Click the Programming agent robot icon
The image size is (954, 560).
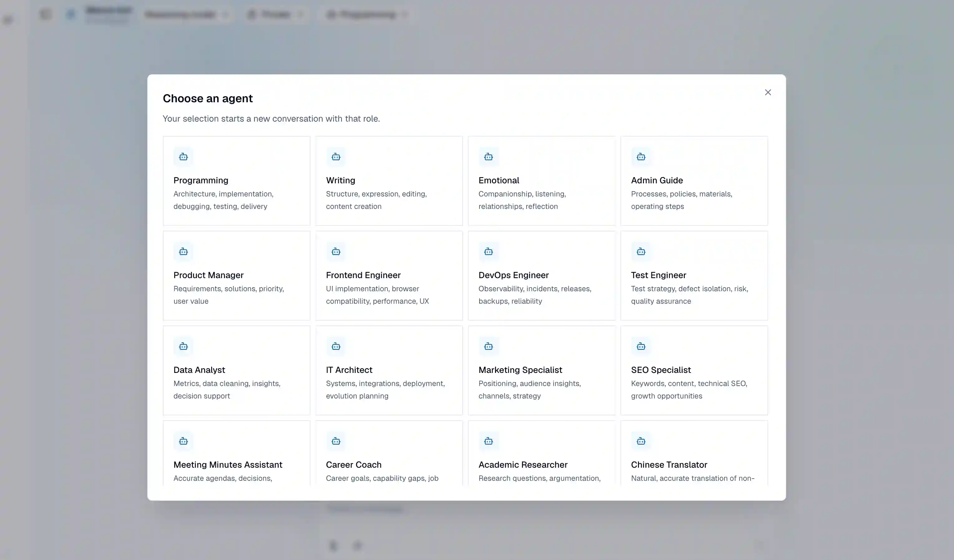[x=183, y=157]
